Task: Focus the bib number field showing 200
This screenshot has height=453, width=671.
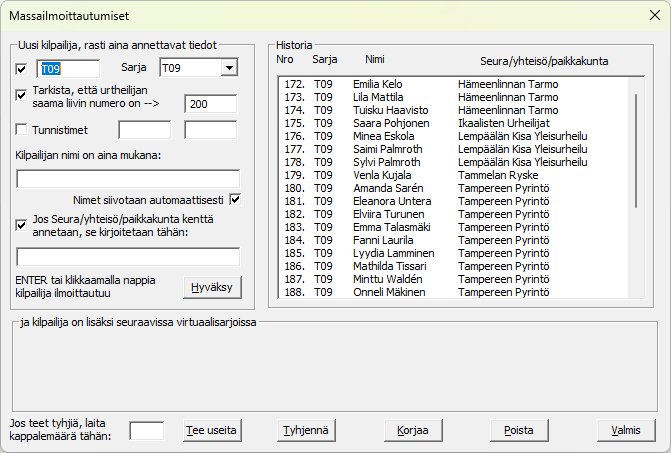Action: (x=210, y=103)
